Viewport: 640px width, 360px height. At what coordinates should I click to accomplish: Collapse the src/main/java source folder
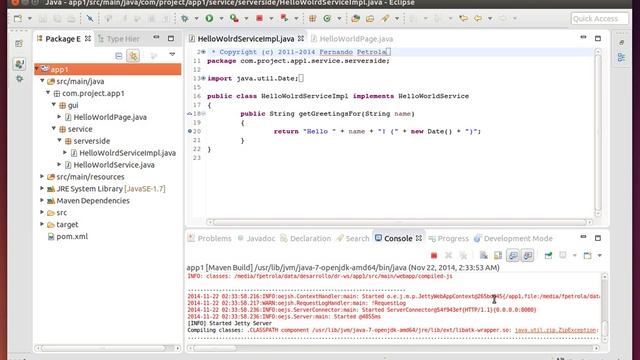pos(42,81)
